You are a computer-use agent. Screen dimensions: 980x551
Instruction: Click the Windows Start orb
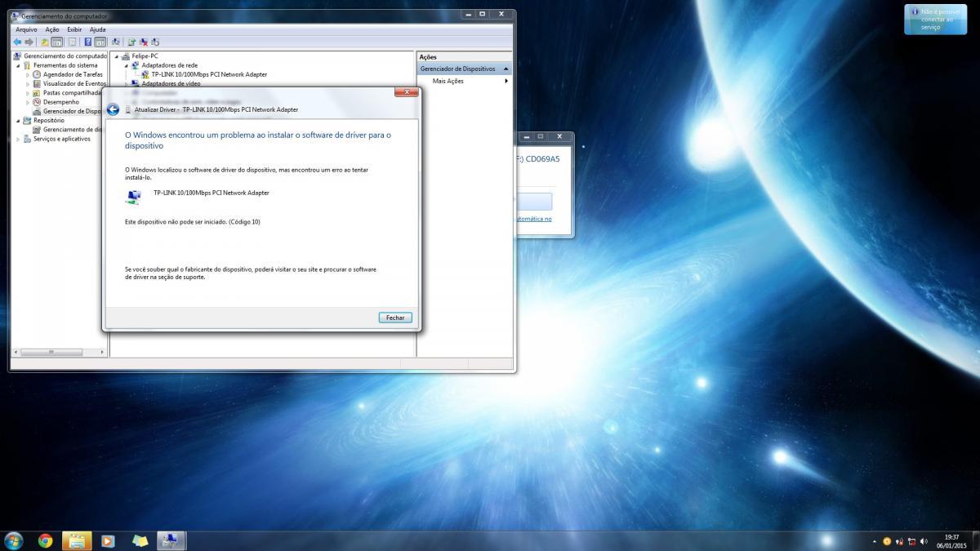click(x=14, y=540)
